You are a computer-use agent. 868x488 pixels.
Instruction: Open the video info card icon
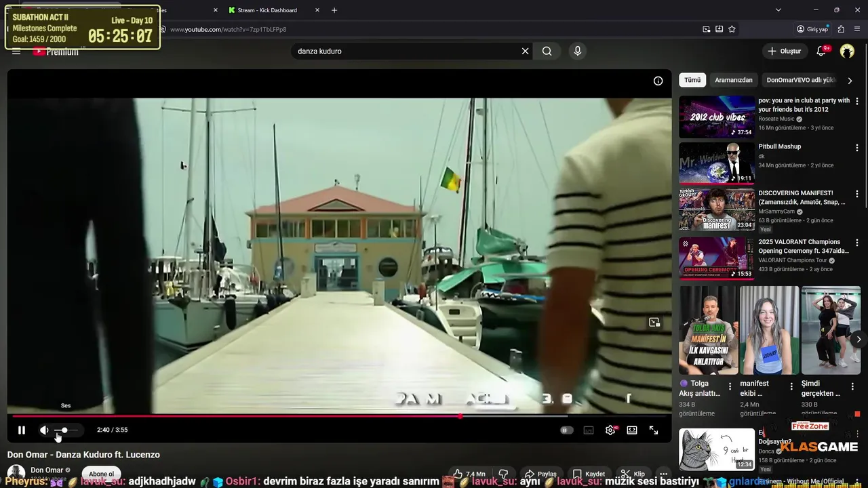(658, 81)
